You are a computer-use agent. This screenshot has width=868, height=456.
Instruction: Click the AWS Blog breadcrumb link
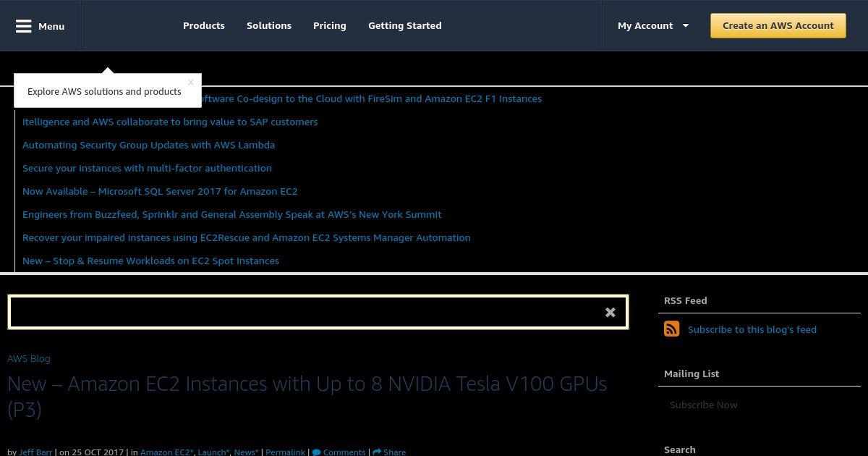coord(29,358)
